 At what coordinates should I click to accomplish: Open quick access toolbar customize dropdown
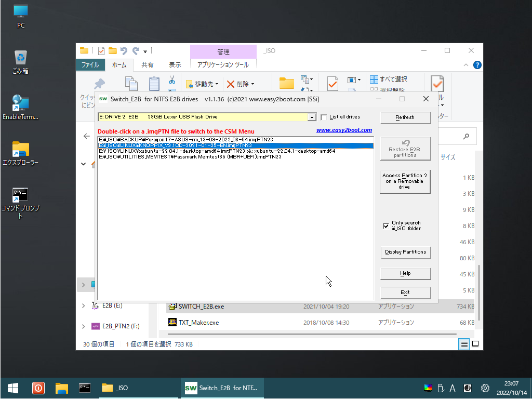pos(145,51)
